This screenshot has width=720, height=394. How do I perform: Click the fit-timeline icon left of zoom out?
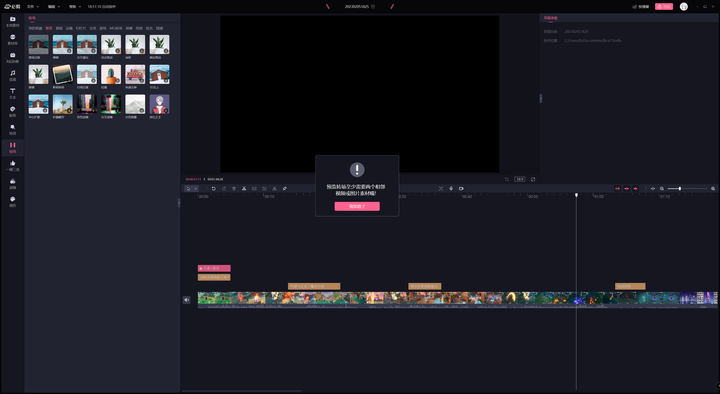(653, 189)
